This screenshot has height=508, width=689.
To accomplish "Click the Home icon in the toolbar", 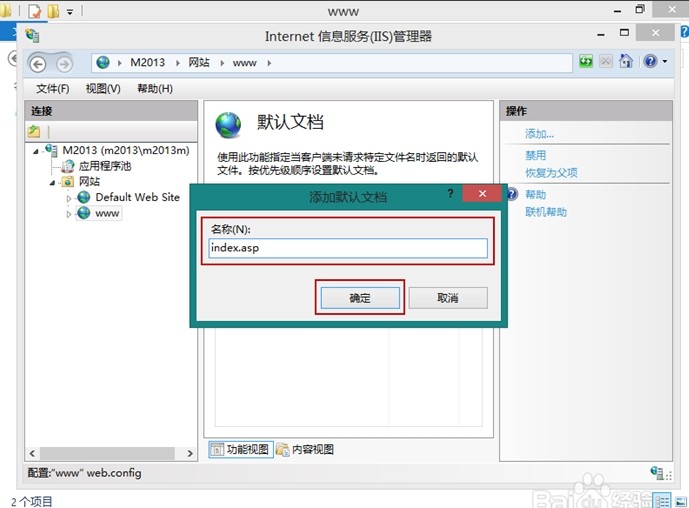I will point(626,61).
